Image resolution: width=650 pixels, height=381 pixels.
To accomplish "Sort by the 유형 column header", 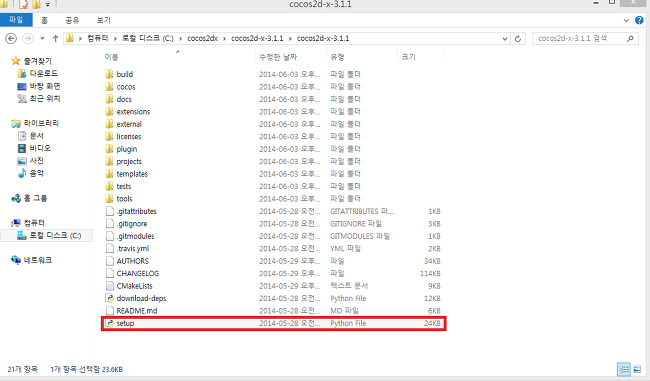I will tap(337, 57).
